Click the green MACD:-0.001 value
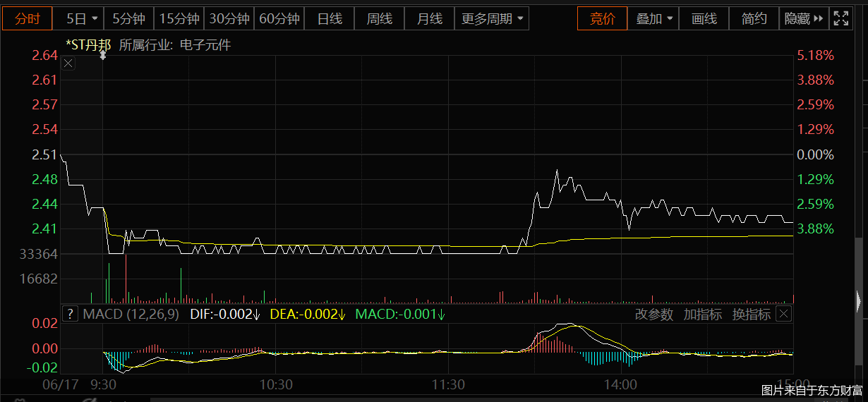 400,314
